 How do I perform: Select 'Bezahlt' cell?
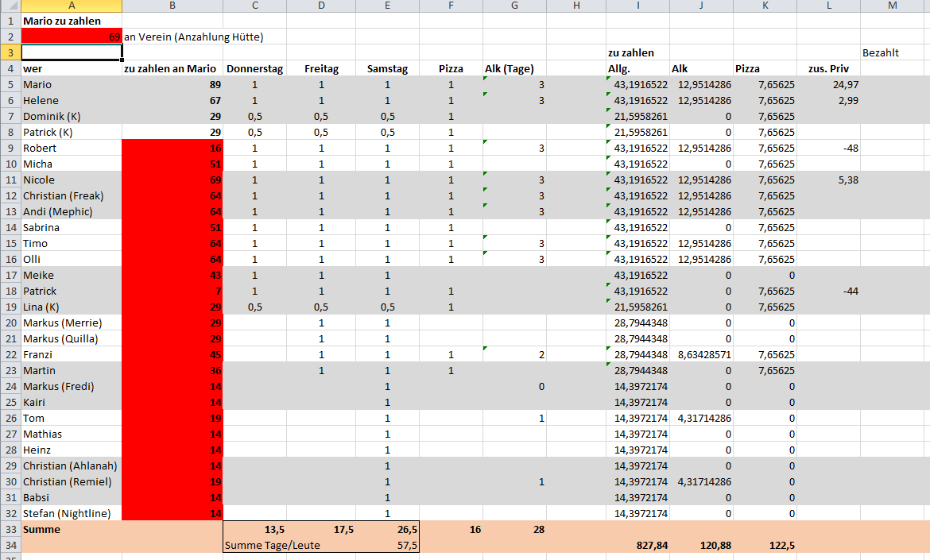[892, 52]
